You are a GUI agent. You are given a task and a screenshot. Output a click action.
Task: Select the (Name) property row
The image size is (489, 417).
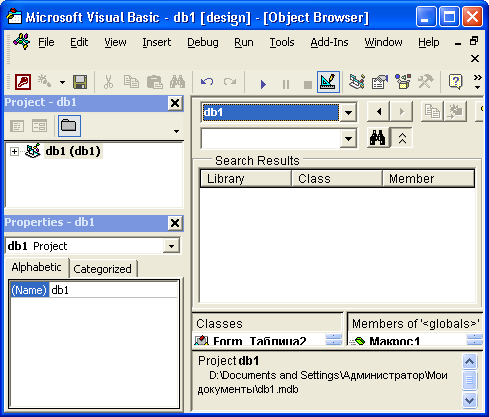(29, 290)
